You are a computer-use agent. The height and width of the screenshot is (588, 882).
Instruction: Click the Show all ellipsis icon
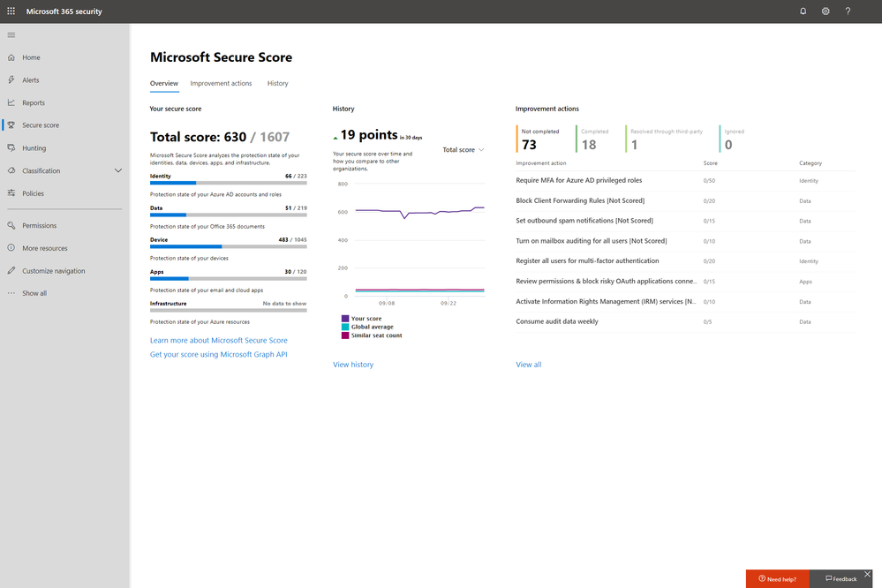(x=11, y=293)
